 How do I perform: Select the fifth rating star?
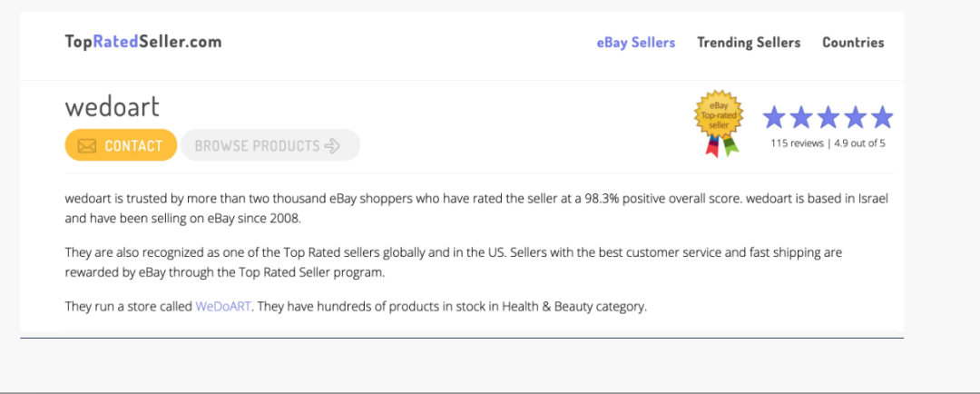tap(882, 117)
